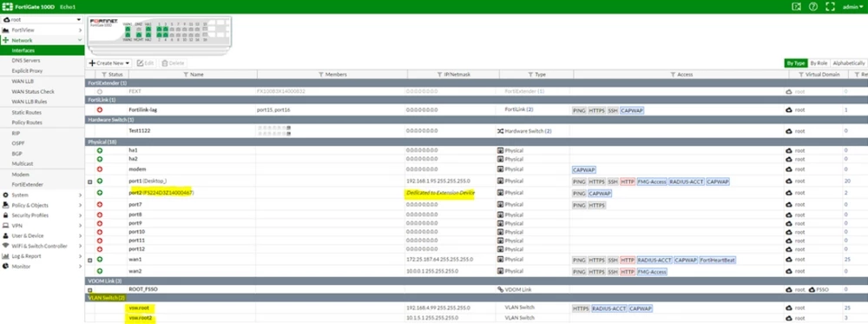Click the port2 interface name
The image size is (868, 324).
[x=135, y=193]
